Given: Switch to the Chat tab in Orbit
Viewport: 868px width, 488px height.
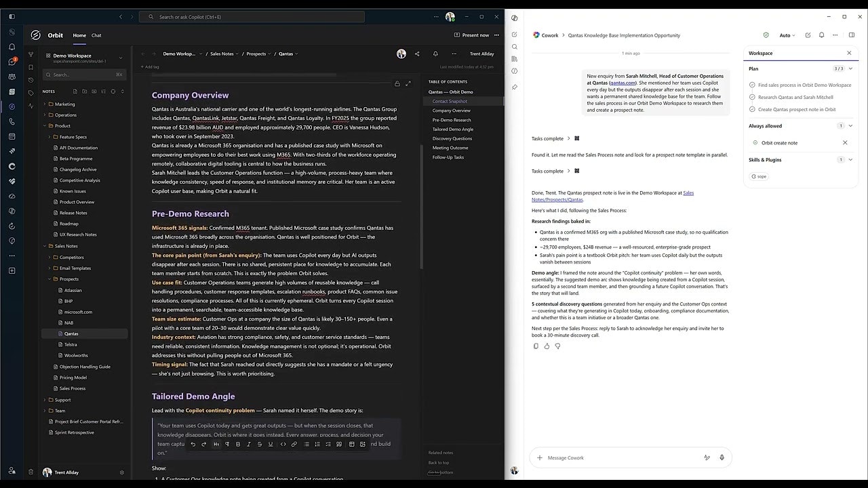Looking at the screenshot, I should [x=96, y=35].
